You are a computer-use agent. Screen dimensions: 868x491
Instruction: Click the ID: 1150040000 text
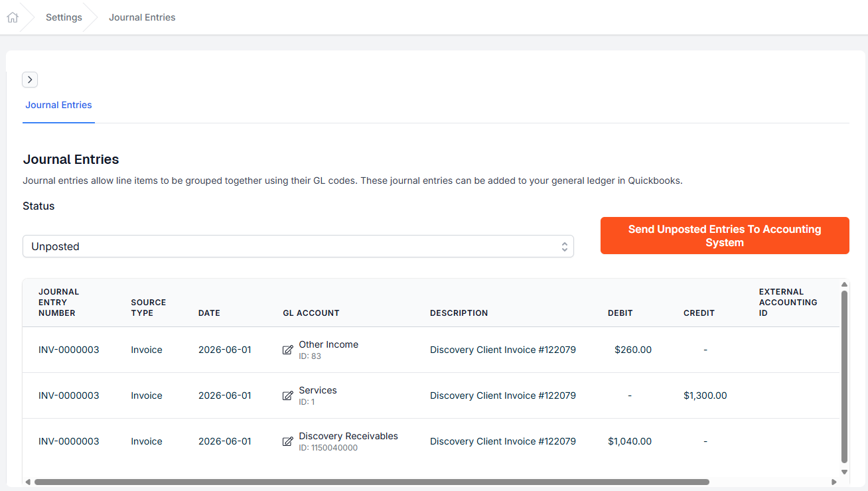(x=328, y=448)
